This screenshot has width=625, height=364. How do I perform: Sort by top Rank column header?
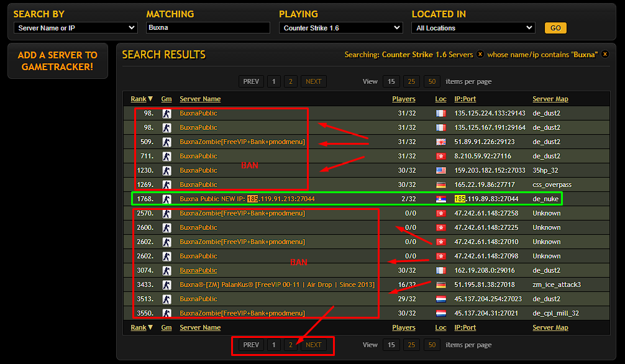[142, 99]
